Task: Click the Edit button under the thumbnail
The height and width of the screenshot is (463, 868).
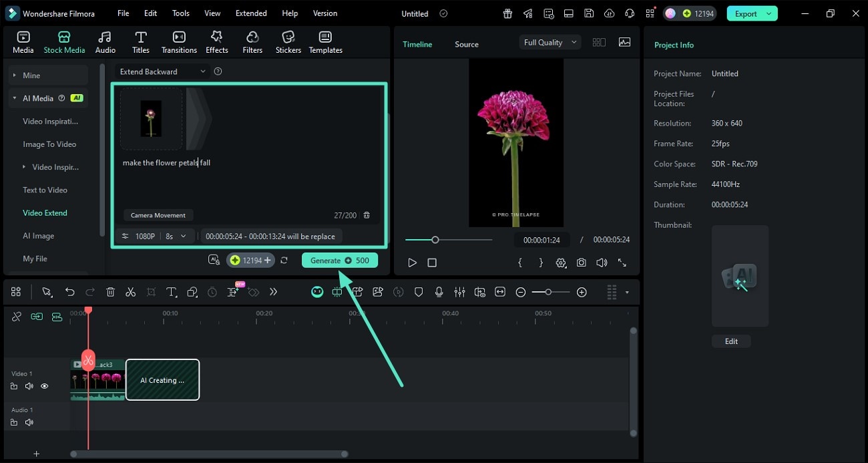Action: pos(731,341)
